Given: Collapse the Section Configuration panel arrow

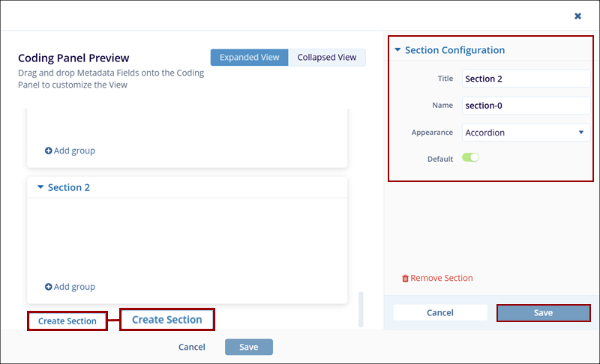Looking at the screenshot, I should pyautogui.click(x=397, y=50).
